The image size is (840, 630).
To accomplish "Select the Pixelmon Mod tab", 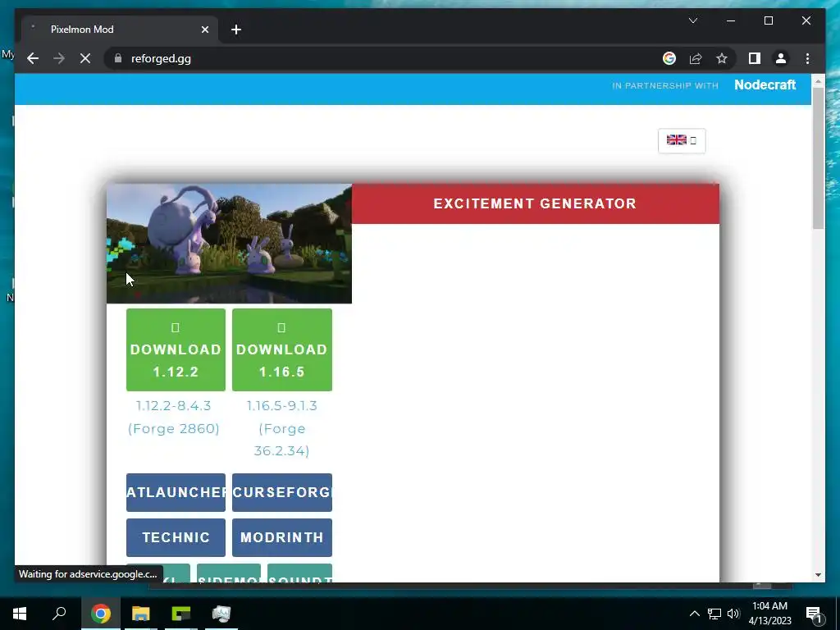I will coord(120,30).
